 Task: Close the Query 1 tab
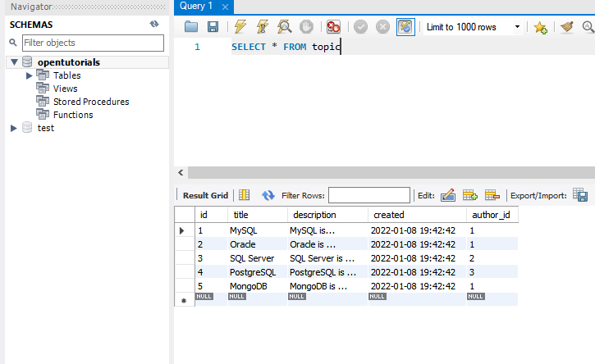[x=225, y=7]
